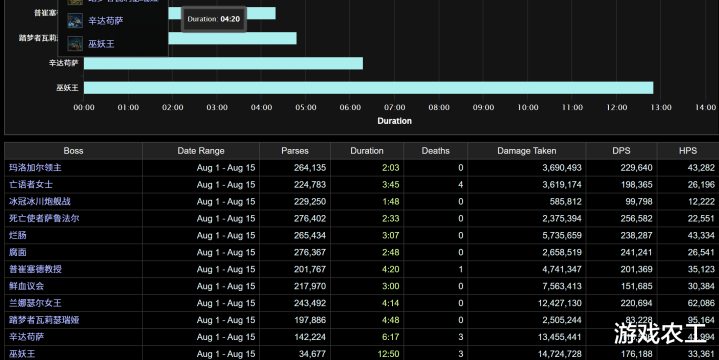
Task: Open 腐面 boss link in table
Action: (x=18, y=253)
